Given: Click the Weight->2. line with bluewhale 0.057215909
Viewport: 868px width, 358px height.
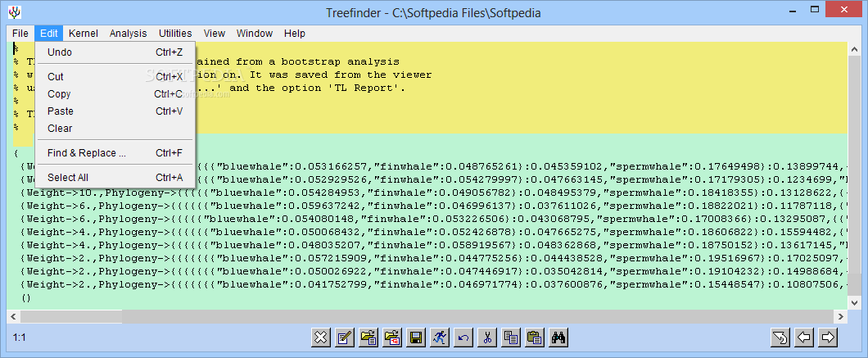Looking at the screenshot, I should tap(434, 258).
